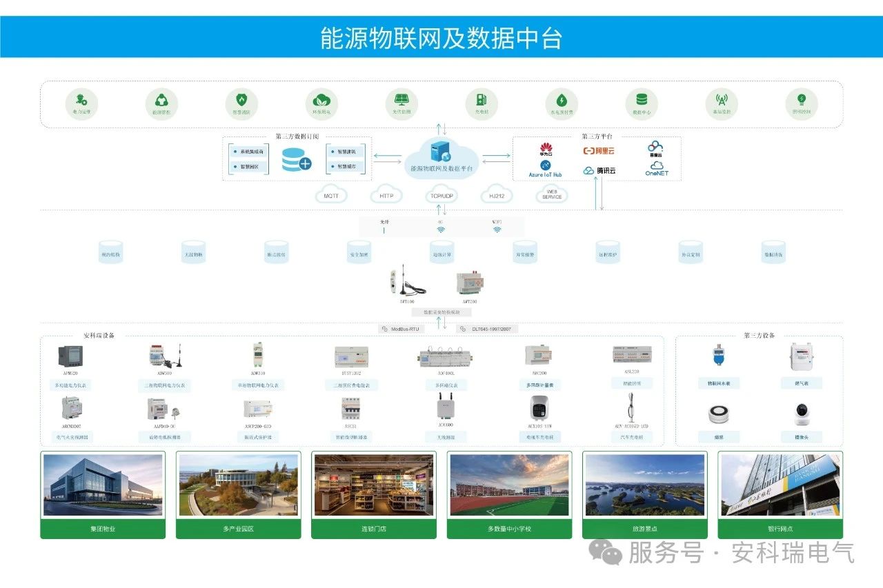
Task: Click the APM520 power meter image
Action: pyautogui.click(x=70, y=358)
